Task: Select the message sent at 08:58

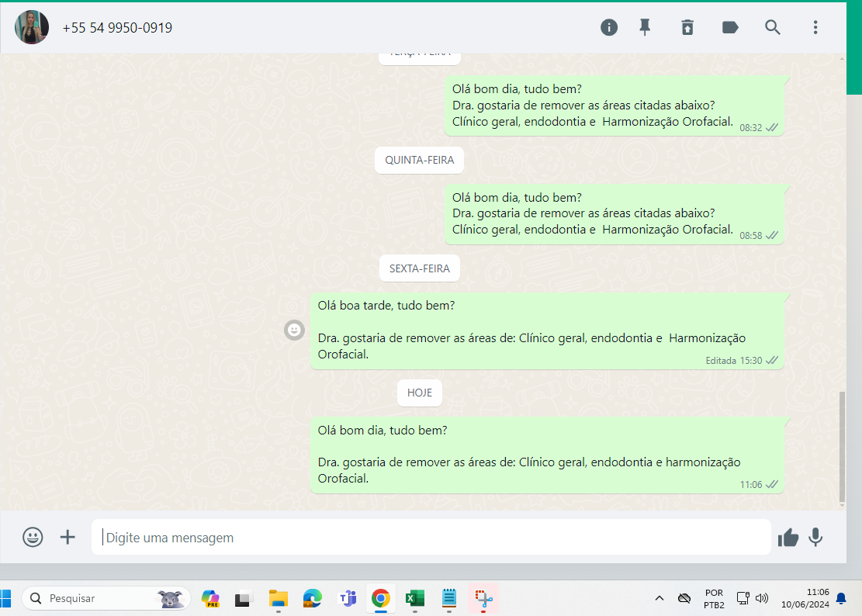Action: click(x=614, y=214)
